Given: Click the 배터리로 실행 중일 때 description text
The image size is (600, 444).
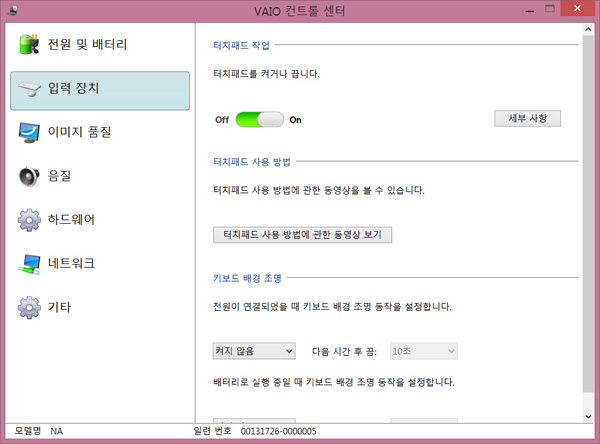Looking at the screenshot, I should [334, 382].
